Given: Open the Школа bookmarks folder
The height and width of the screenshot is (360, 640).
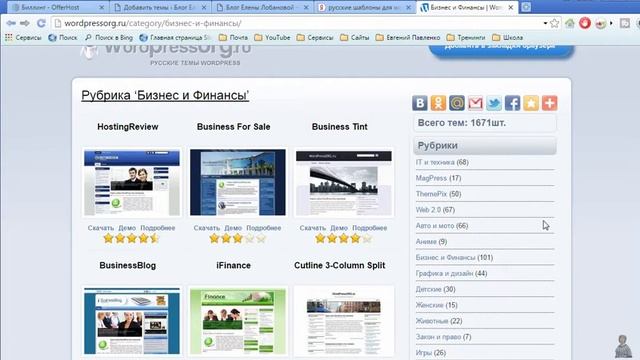Looking at the screenshot, I should click(x=507, y=38).
